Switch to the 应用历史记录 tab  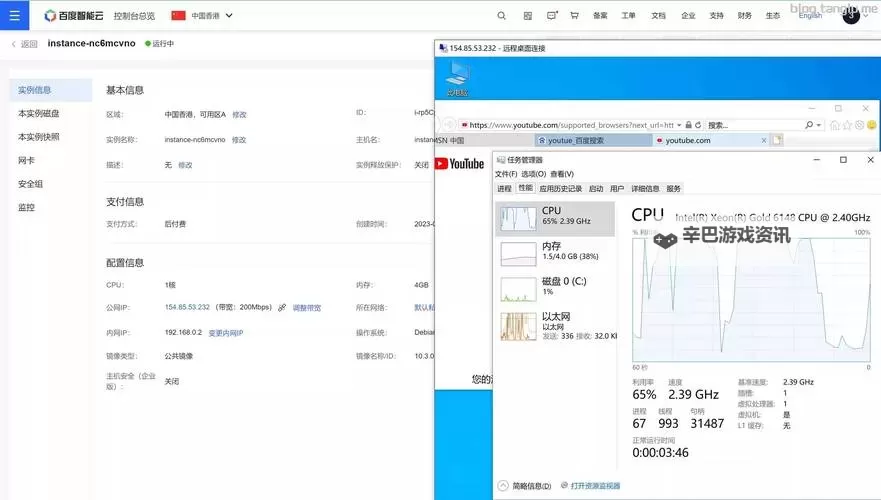560,189
